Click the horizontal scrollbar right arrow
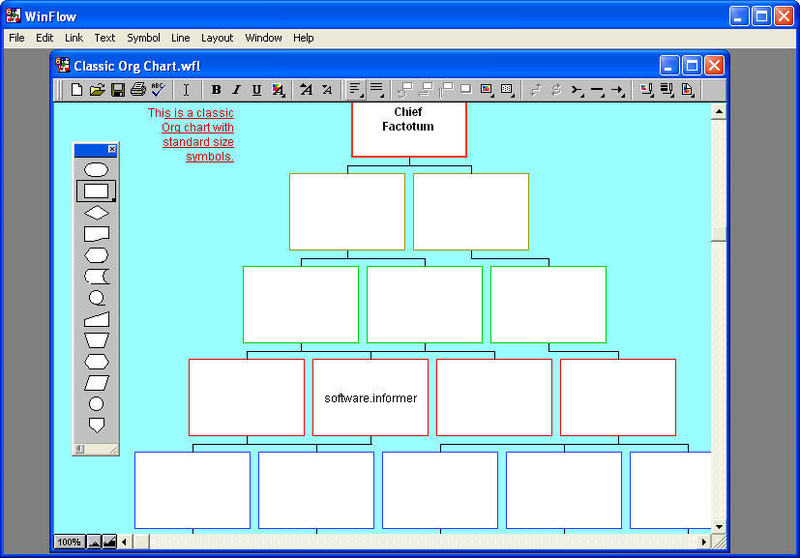800x558 pixels. click(704, 542)
